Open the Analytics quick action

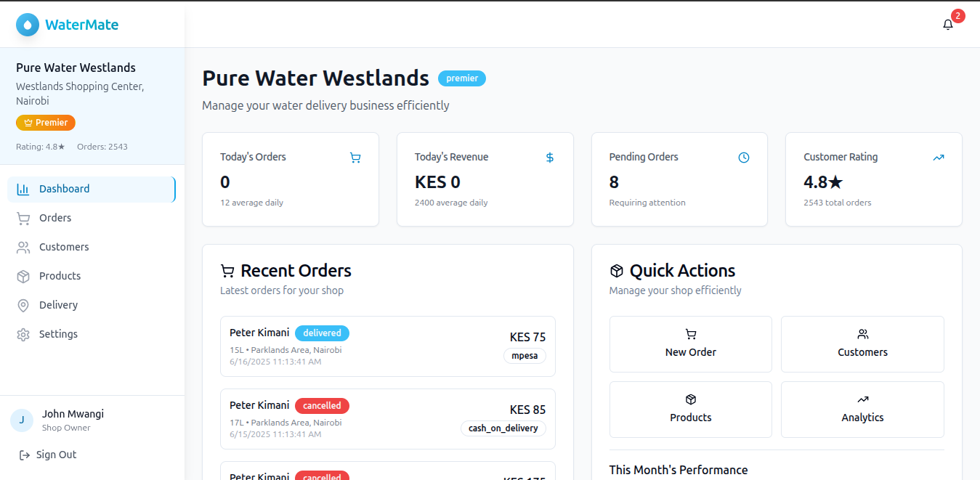[862, 410]
